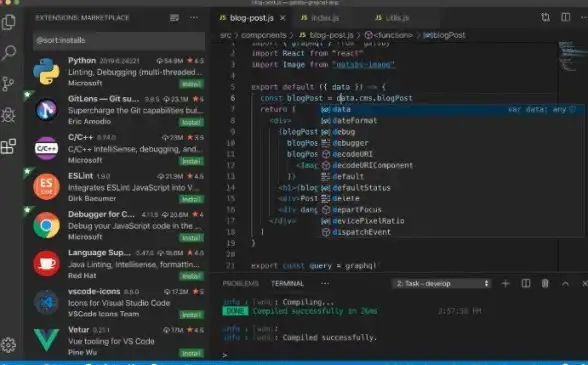Click the Vetur extension icon

(x=46, y=340)
